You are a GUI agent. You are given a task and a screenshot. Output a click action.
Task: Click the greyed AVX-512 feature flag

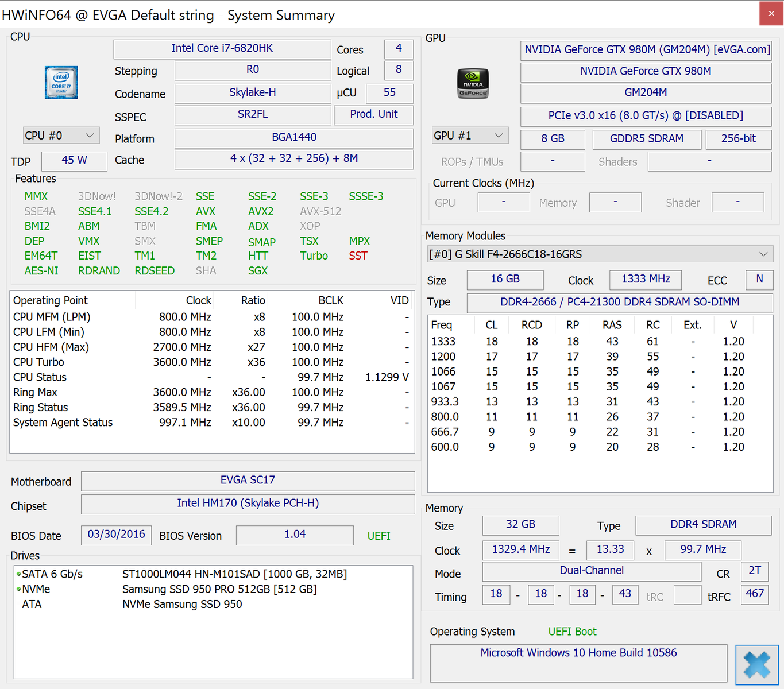coord(320,211)
